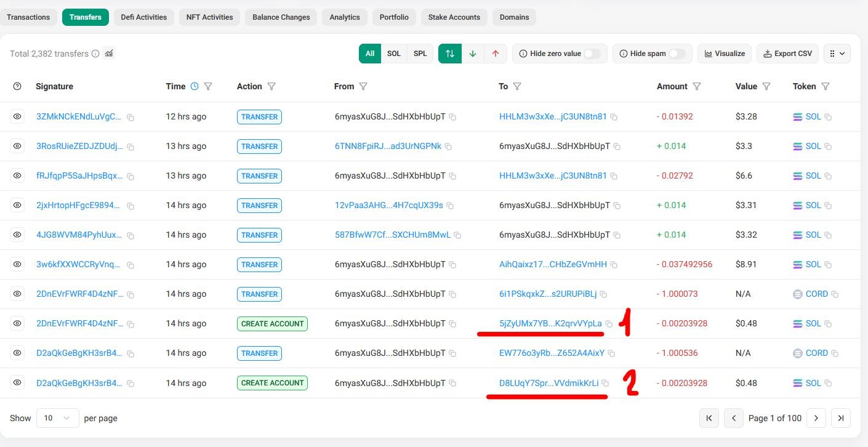Turn on the Hide spam switch
This screenshot has width=868, height=447.
(x=677, y=54)
